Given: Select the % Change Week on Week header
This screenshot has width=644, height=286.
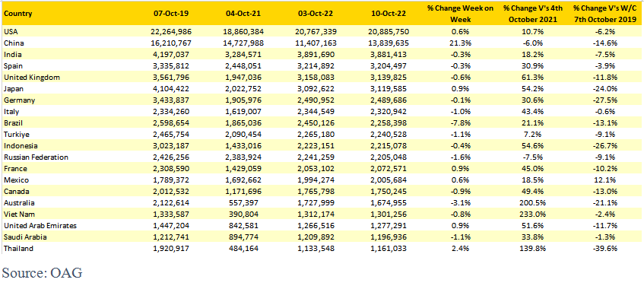Looking at the screenshot, I should [460, 14].
